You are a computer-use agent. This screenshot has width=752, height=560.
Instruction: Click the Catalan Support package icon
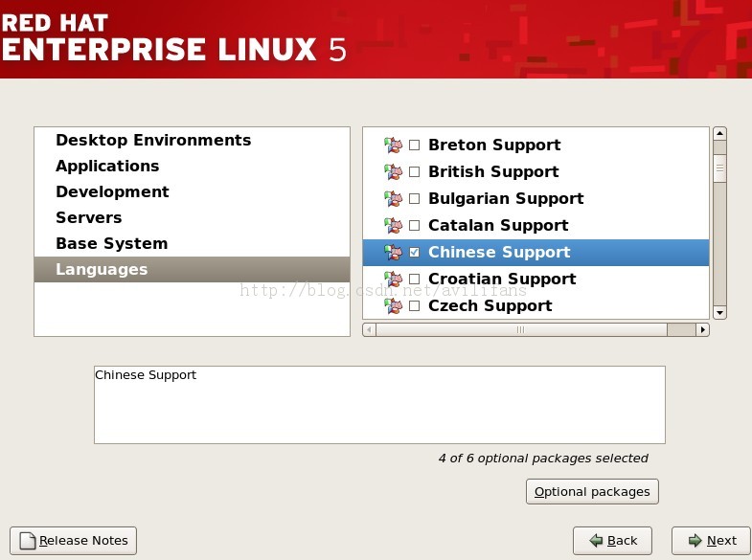point(393,226)
